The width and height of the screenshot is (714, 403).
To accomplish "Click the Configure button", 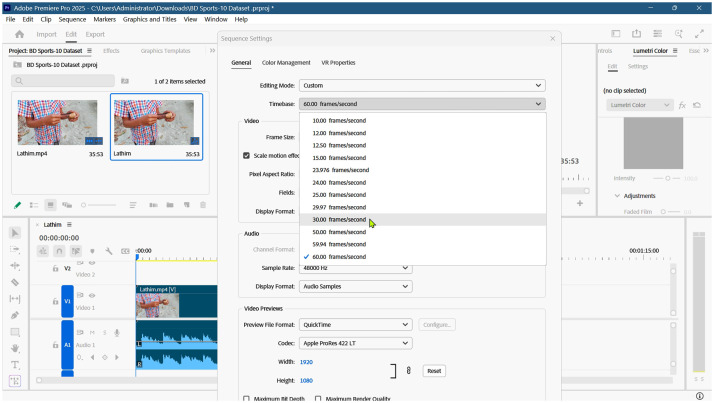I will 437,325.
